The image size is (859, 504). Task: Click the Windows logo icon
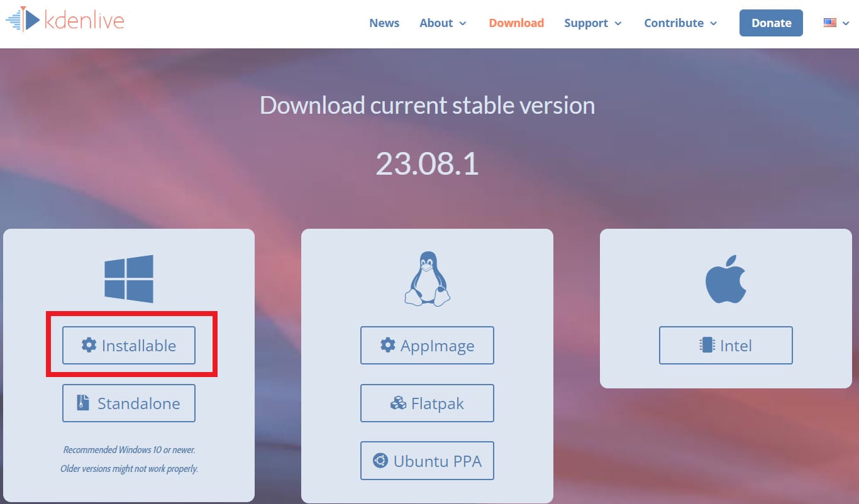[129, 279]
